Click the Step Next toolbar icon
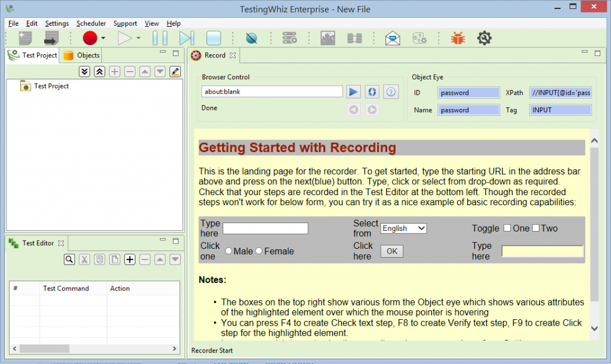611x364 pixels. [187, 38]
